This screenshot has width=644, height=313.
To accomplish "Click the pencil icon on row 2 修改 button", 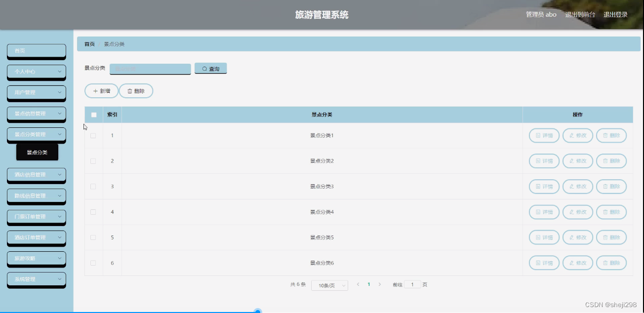I will [572, 161].
